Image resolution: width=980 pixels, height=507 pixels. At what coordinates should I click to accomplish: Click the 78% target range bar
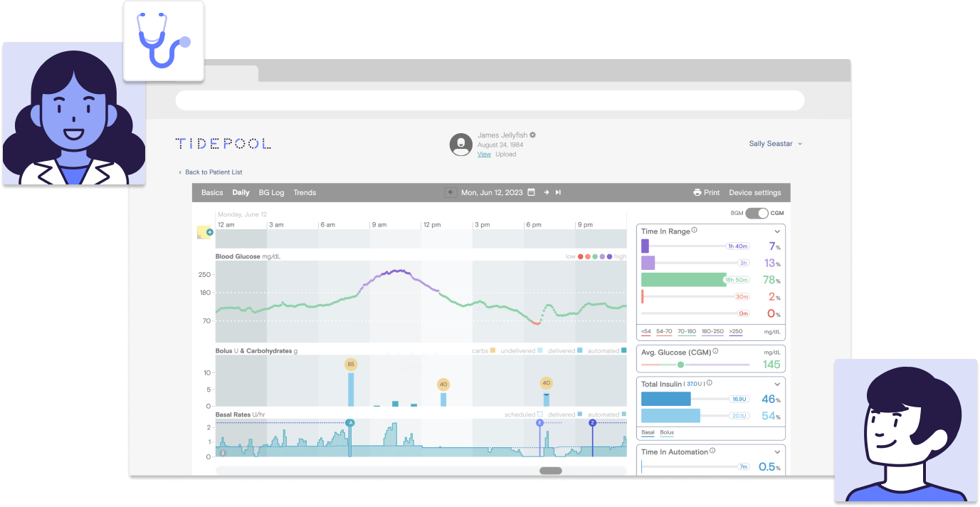[x=684, y=280]
